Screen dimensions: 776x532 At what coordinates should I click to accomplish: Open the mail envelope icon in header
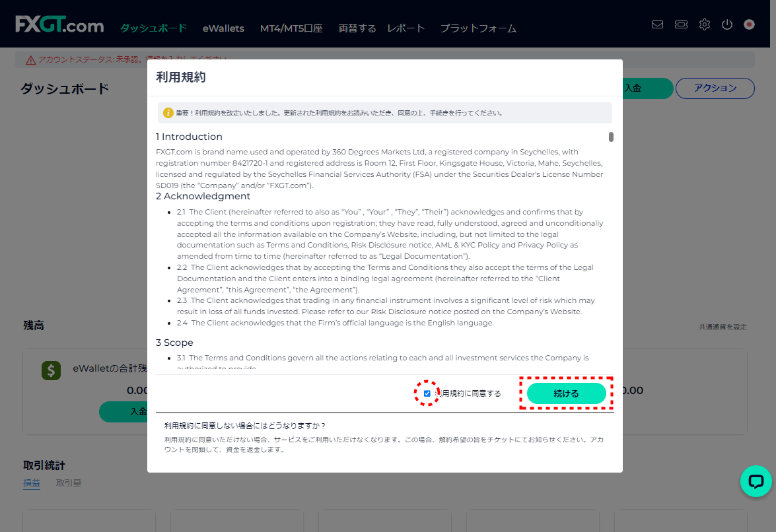click(x=657, y=24)
